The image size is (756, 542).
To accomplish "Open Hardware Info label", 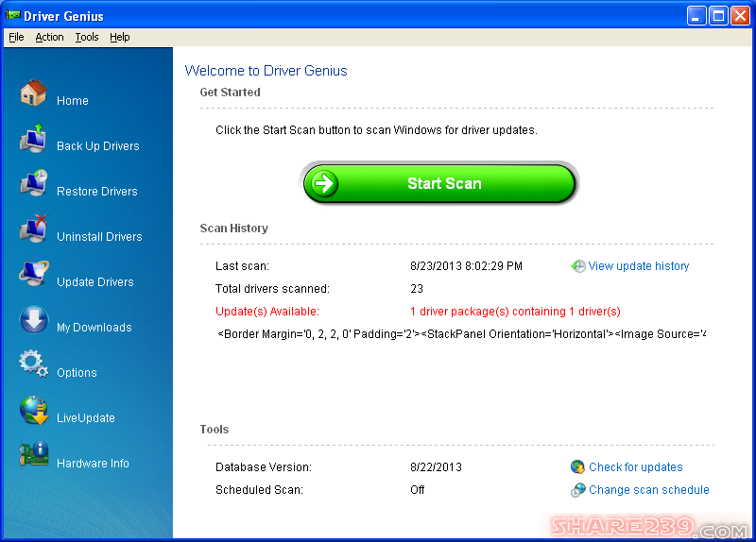I will pos(93,463).
